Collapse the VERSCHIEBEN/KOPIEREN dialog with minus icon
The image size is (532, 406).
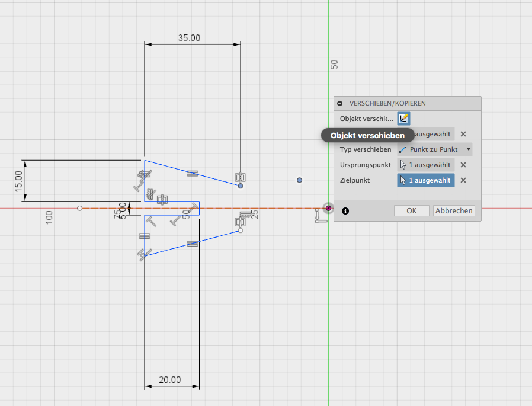coord(339,103)
